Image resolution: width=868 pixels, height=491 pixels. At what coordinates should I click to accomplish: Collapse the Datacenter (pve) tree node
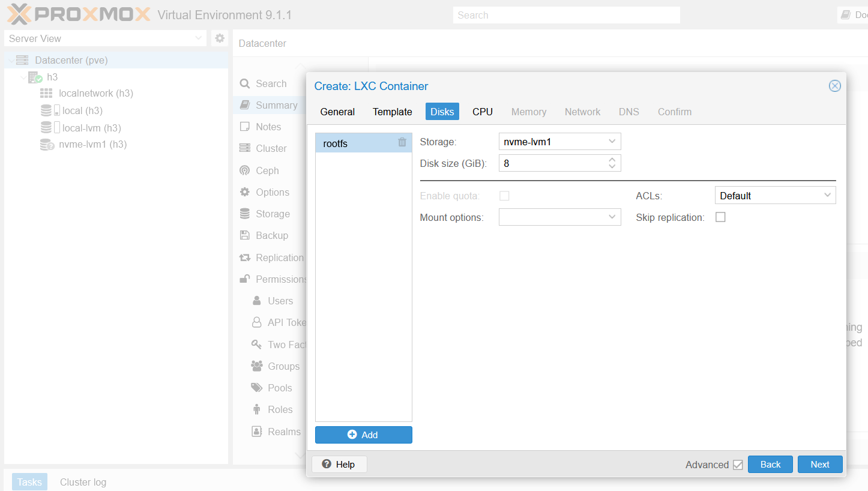pos(10,60)
